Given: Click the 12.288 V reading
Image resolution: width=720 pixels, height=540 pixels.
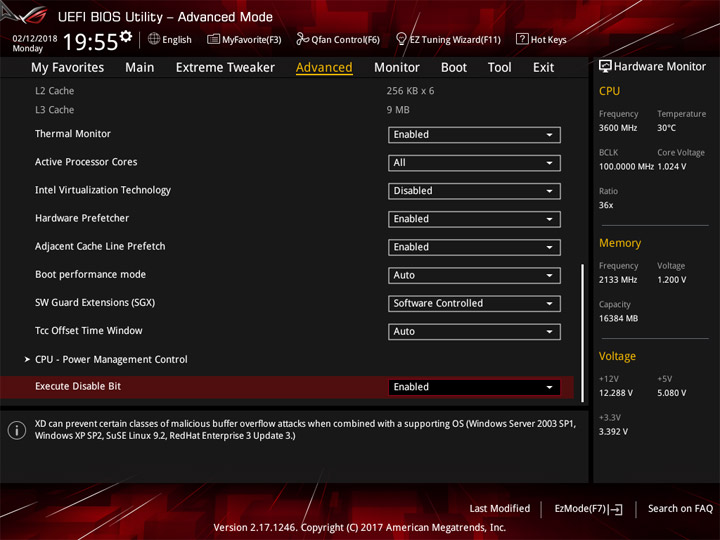Looking at the screenshot, I should tap(615, 393).
